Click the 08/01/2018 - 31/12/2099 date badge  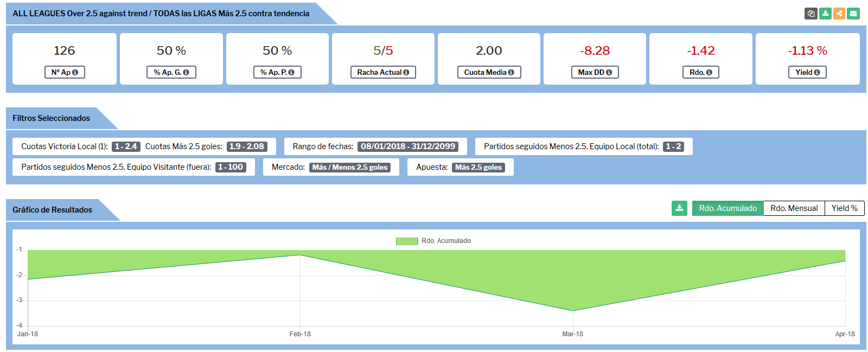pos(408,146)
